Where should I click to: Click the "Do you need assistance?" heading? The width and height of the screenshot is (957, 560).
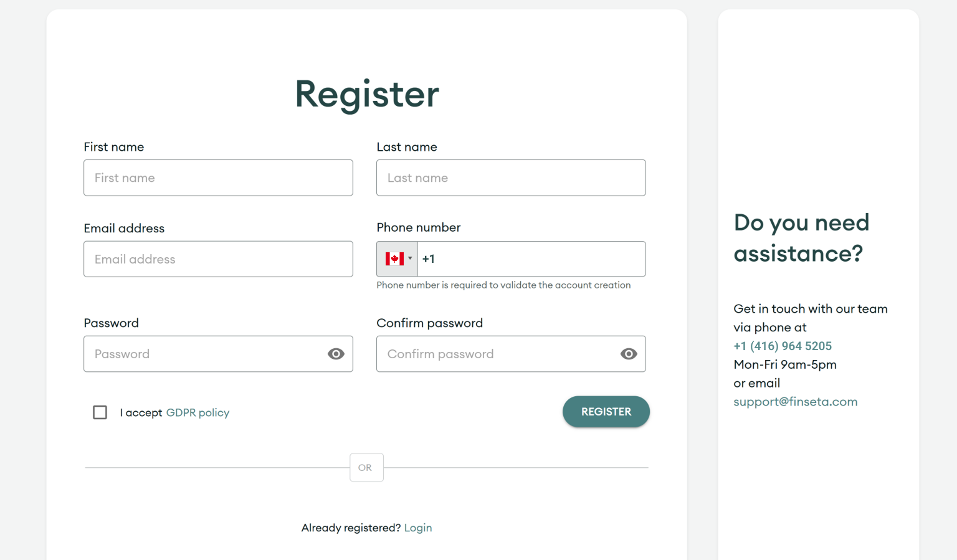[x=801, y=238]
